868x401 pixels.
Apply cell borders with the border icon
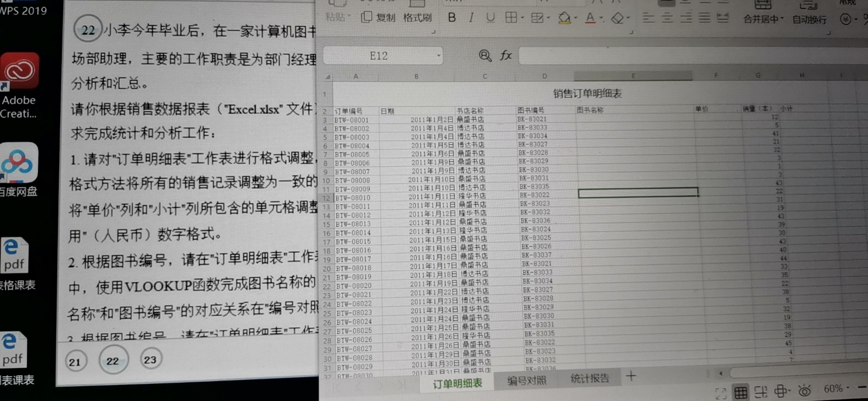click(x=511, y=18)
